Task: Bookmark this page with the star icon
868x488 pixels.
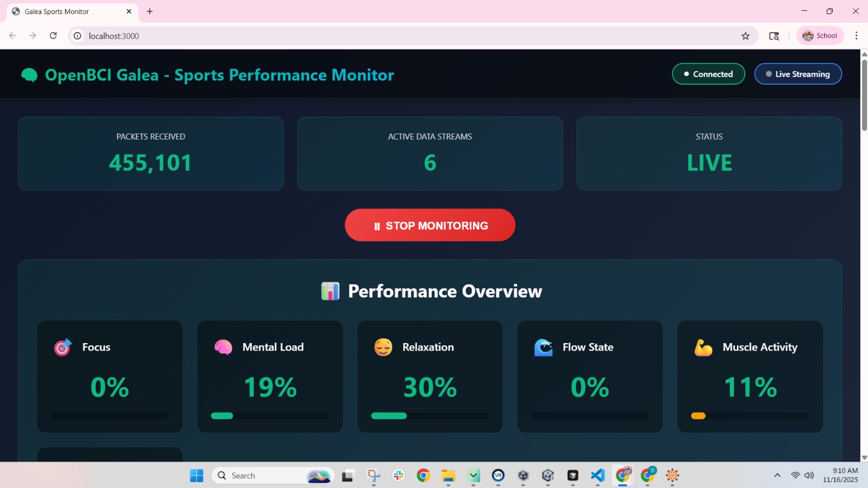Action: (745, 36)
